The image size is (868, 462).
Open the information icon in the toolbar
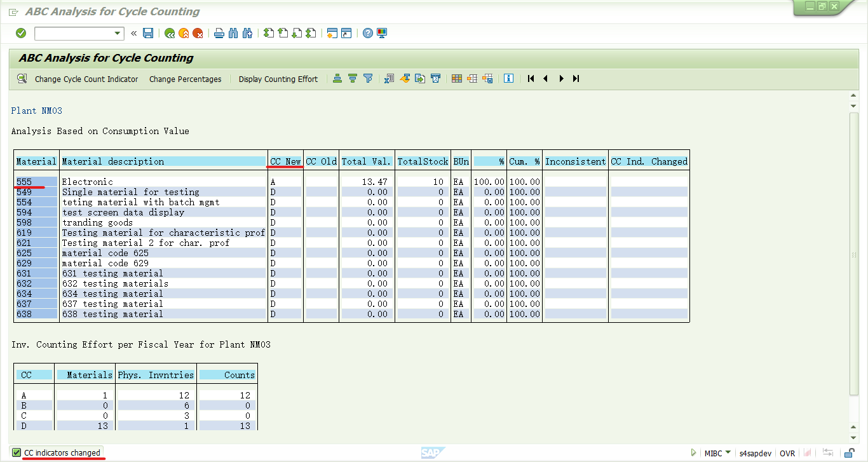coord(508,79)
